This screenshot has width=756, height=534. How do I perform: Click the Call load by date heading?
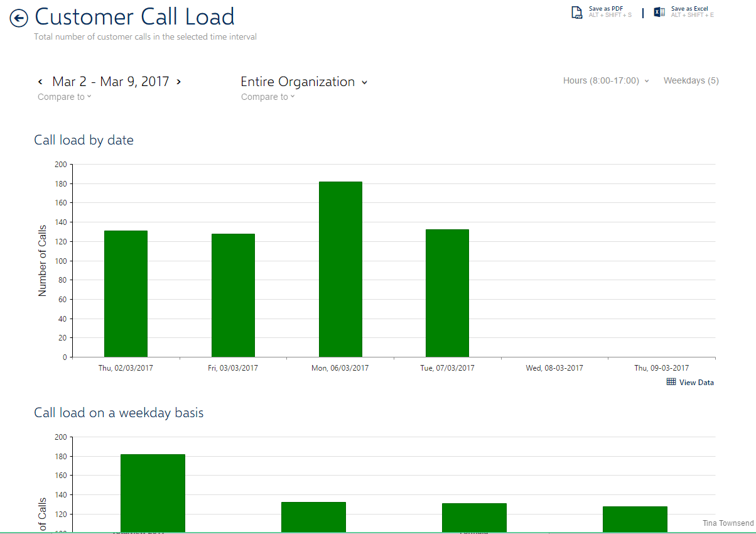pyautogui.click(x=84, y=140)
